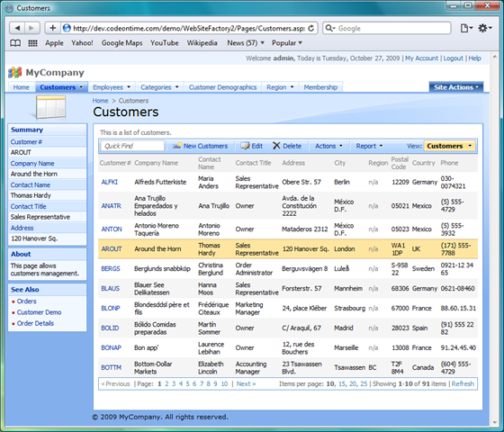Screen dimensions: 504x432
Task: Open the page menu document icon
Action: tap(466, 28)
